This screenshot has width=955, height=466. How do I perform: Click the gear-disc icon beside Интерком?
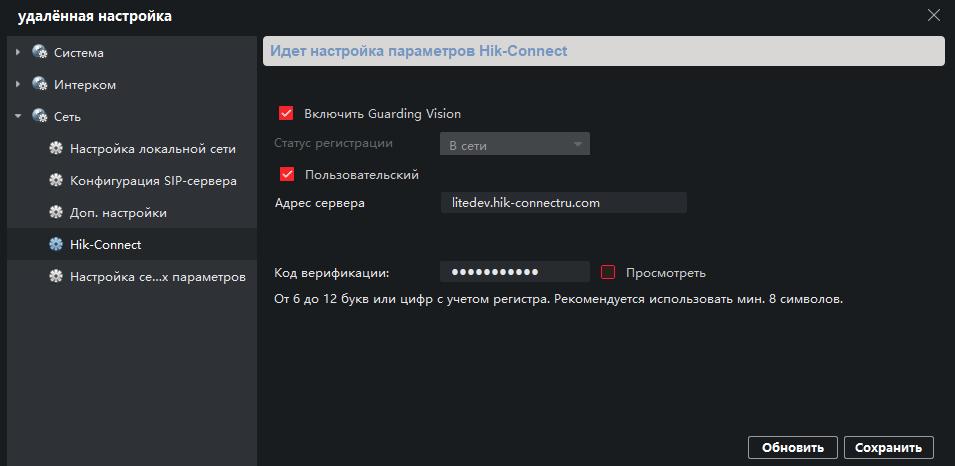pos(40,84)
